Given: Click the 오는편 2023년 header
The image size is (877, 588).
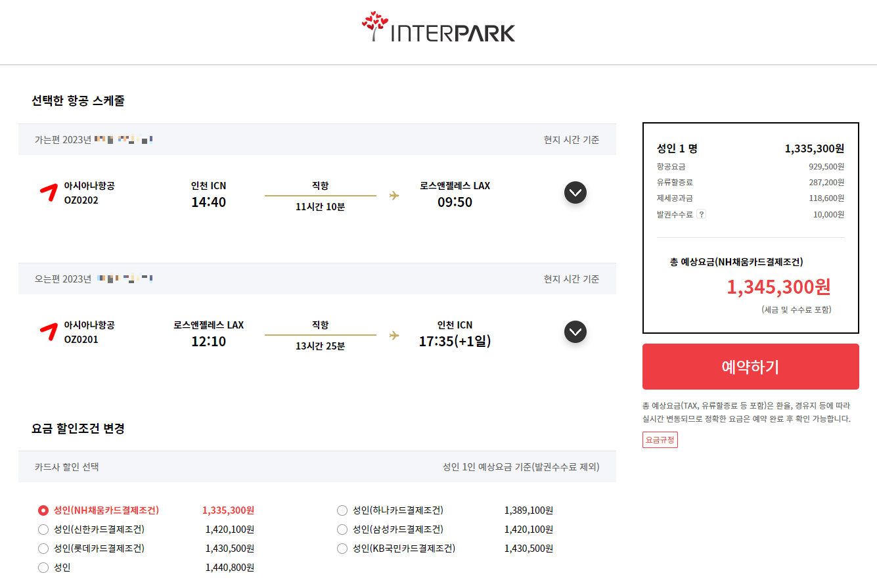Looking at the screenshot, I should [63, 279].
